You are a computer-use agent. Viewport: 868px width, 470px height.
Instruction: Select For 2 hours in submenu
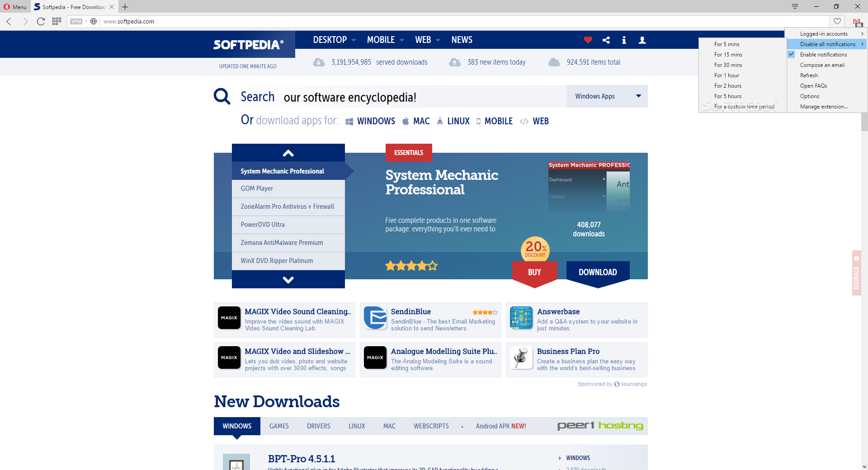click(x=742, y=85)
